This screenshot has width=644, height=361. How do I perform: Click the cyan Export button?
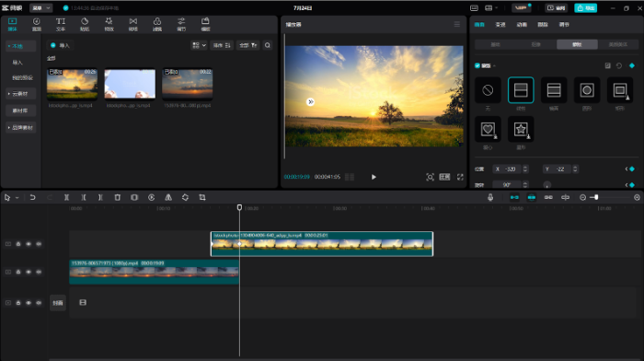coord(585,7)
